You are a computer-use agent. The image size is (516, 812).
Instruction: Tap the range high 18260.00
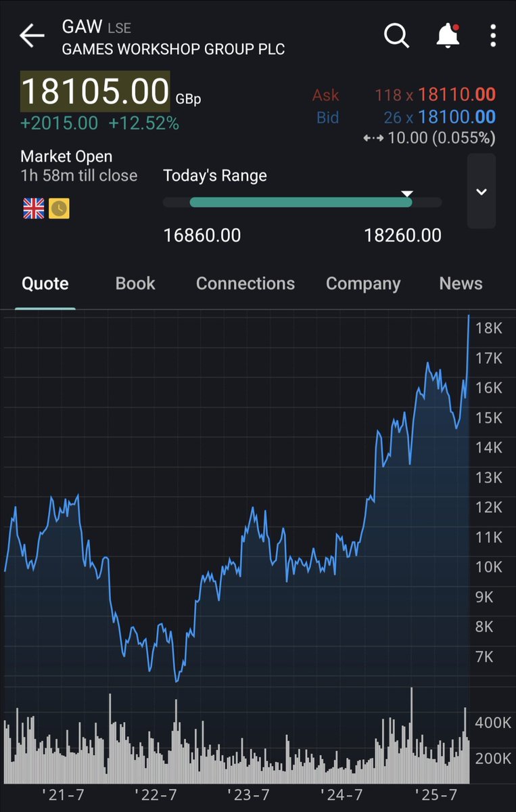(403, 235)
